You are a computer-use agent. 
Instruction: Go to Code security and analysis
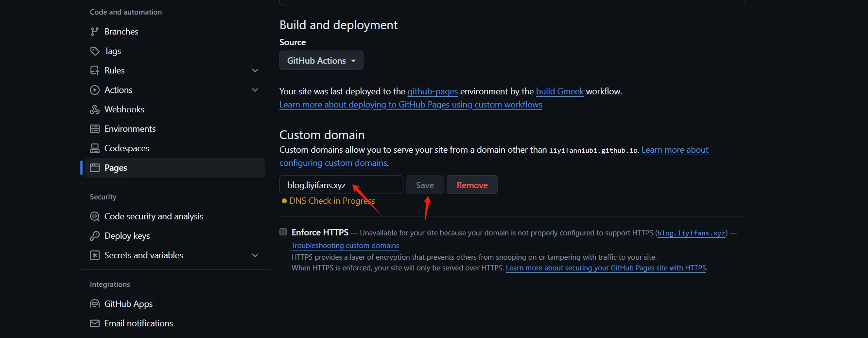[154, 216]
